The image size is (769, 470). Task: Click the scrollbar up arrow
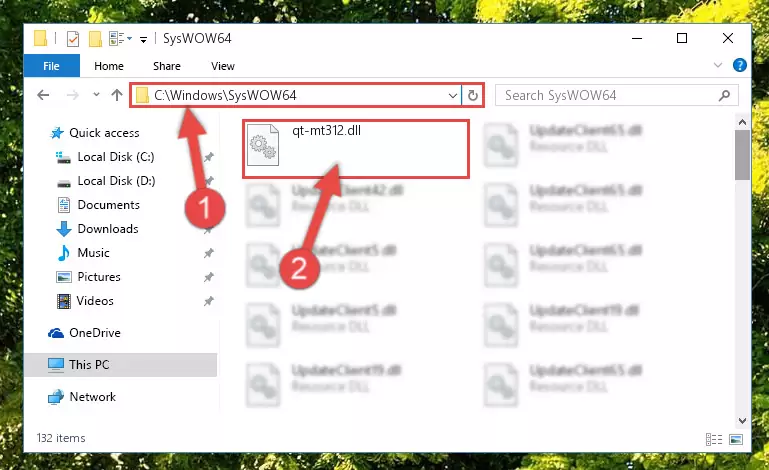743,122
